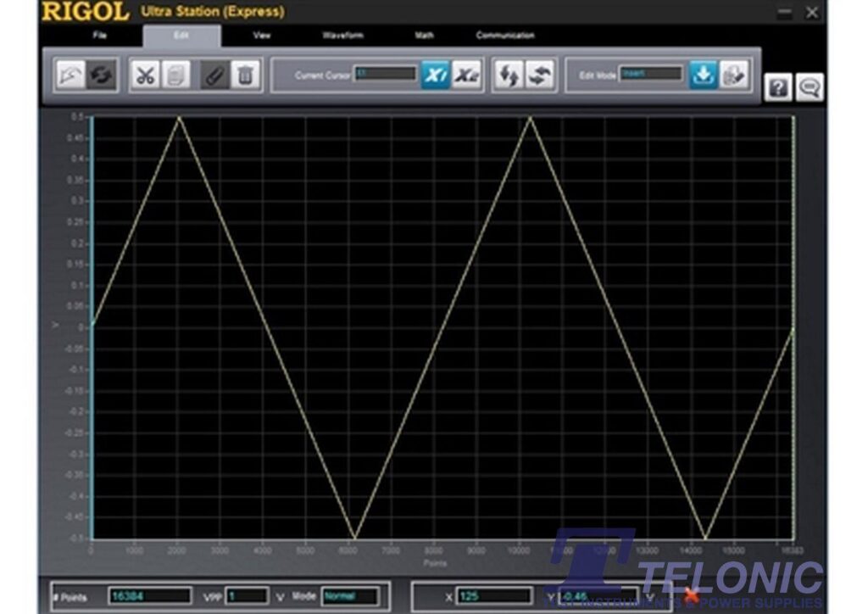Screen dimensions: 868x614
Task: Switch to the Math tab
Action: pos(424,36)
